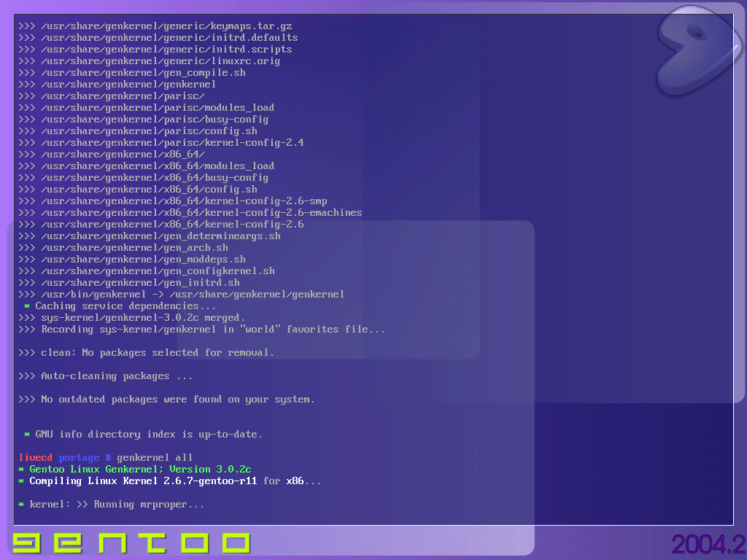Select the generic/initrd.defaults line

click(158, 38)
